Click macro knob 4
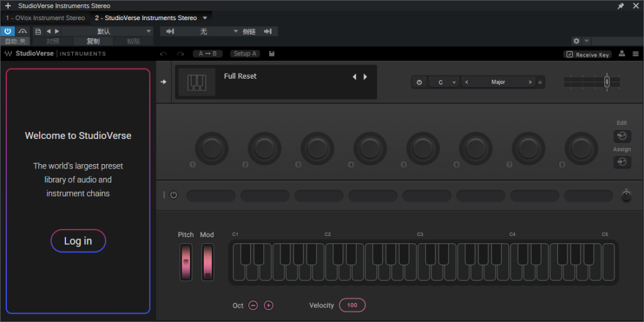The image size is (644, 322). coord(370,148)
